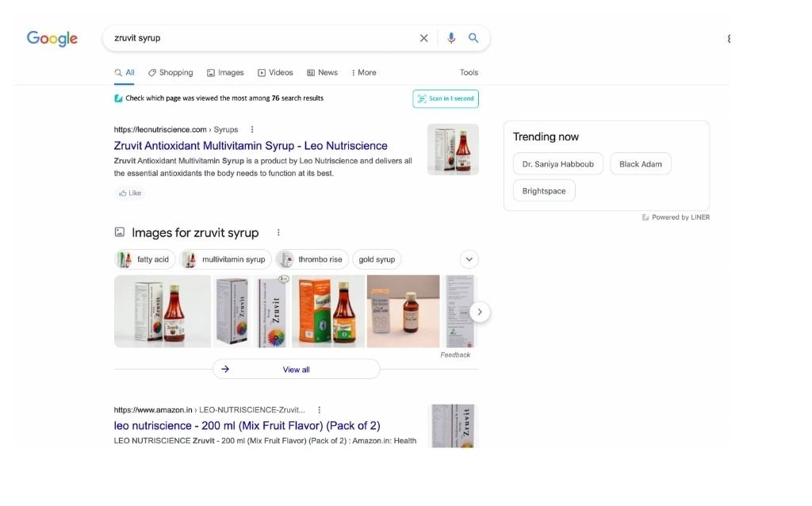Open three-dot menu beside Images heading
This screenshot has width=812, height=506.
point(278,232)
